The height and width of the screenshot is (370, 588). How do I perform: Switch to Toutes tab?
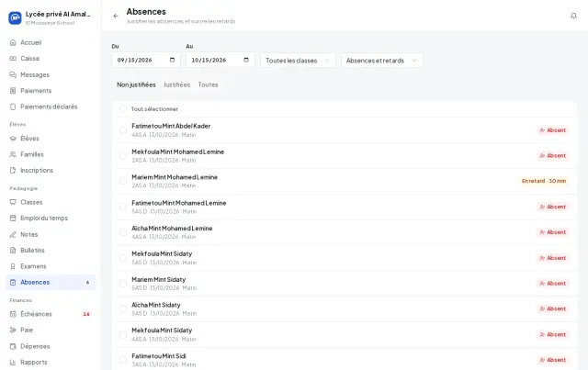click(x=209, y=84)
